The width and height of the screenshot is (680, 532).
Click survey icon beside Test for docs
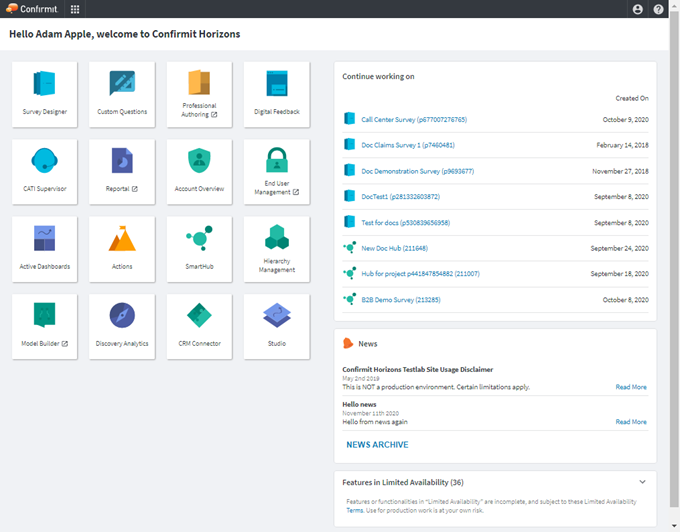click(350, 222)
